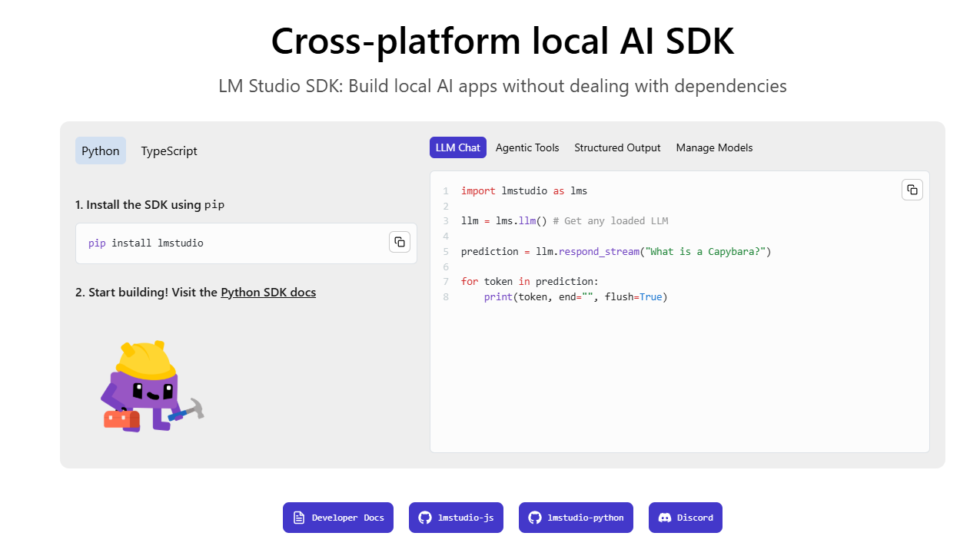Switch to the TypeScript tab
Viewport: 980px width, 546px height.
[x=169, y=151]
